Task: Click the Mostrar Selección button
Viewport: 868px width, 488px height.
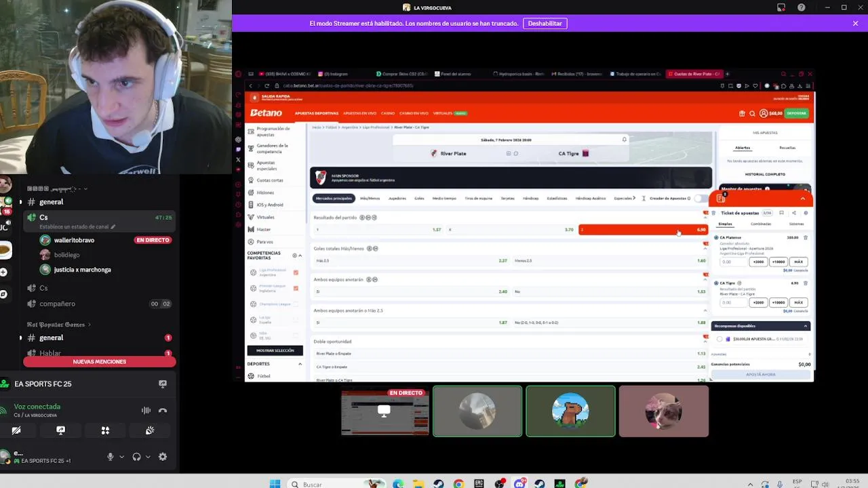Action: [275, 350]
